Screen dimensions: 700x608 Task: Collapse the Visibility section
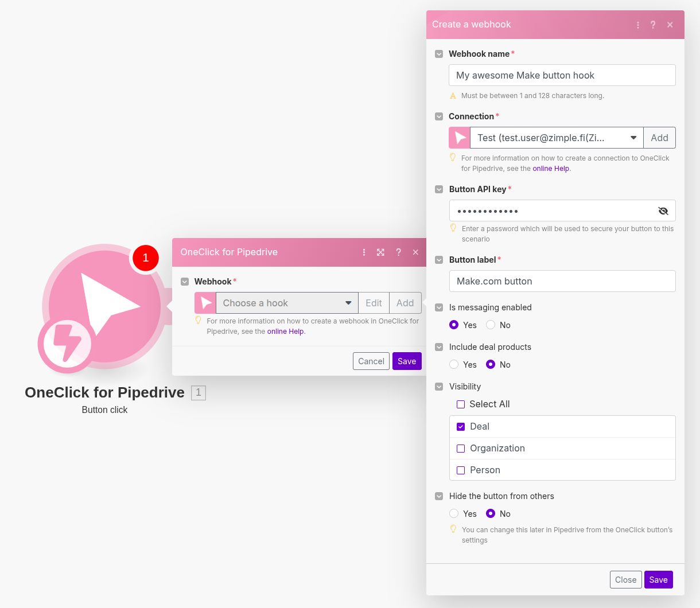[439, 387]
